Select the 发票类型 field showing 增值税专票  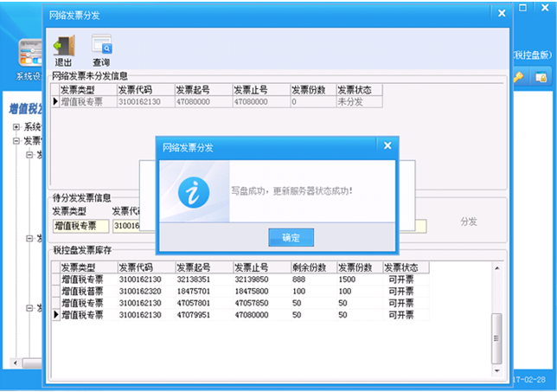tap(80, 226)
